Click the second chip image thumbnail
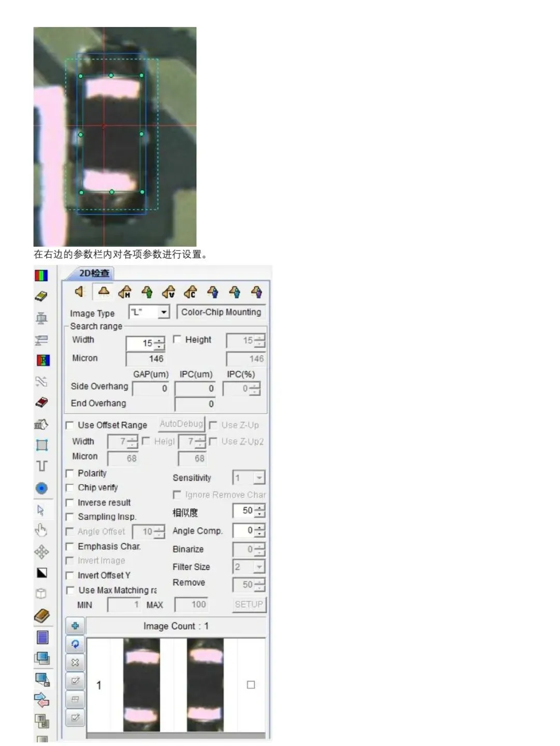The height and width of the screenshot is (746, 560). 205,685
